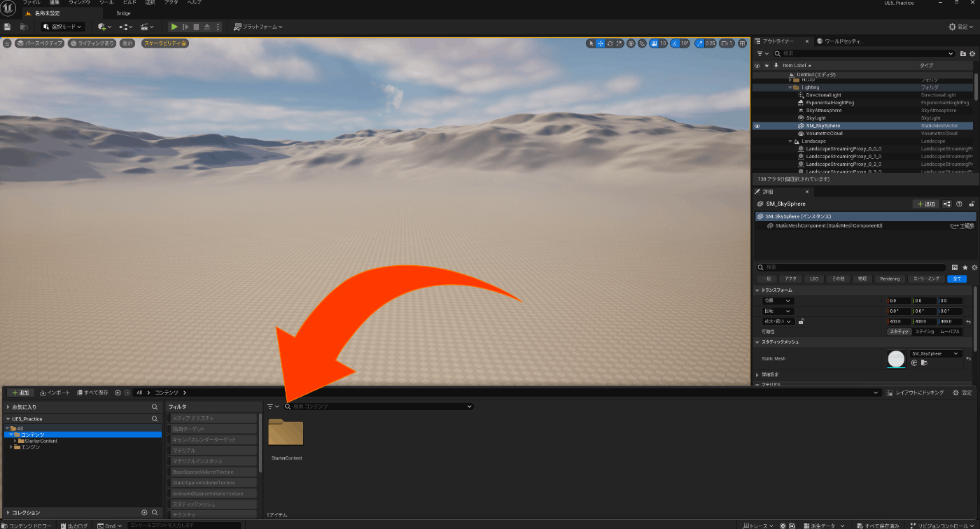
Task: Open the パースペクティブ view mode dropdown
Action: pyautogui.click(x=40, y=43)
